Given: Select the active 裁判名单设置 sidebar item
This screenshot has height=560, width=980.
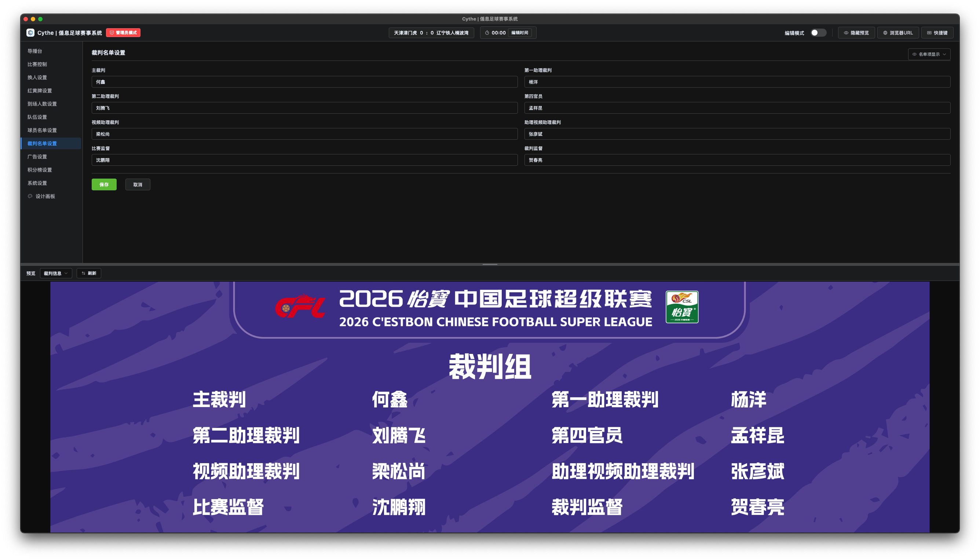Looking at the screenshot, I should (51, 143).
